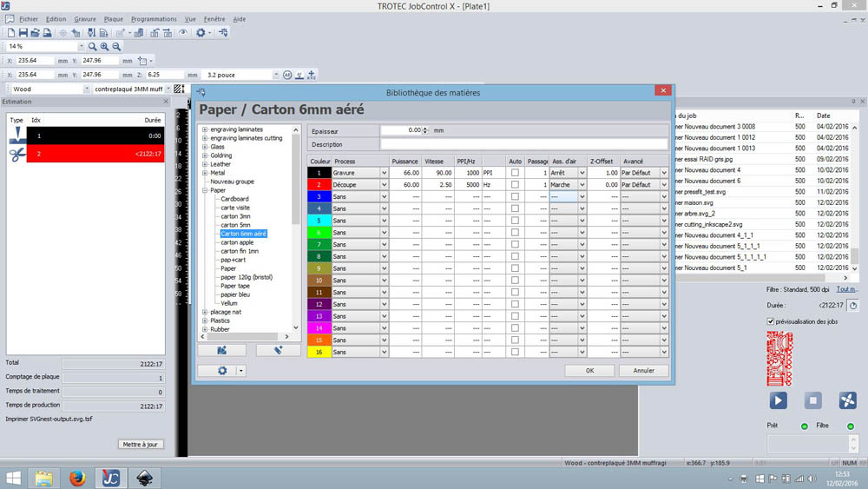Open Ass. d'air dropdown showing Arrêt

[x=582, y=173]
